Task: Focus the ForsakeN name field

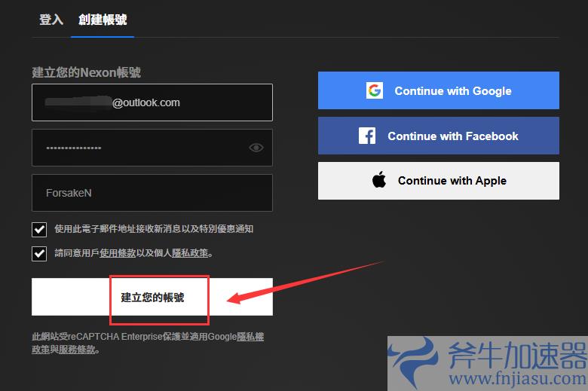Action: coord(152,193)
